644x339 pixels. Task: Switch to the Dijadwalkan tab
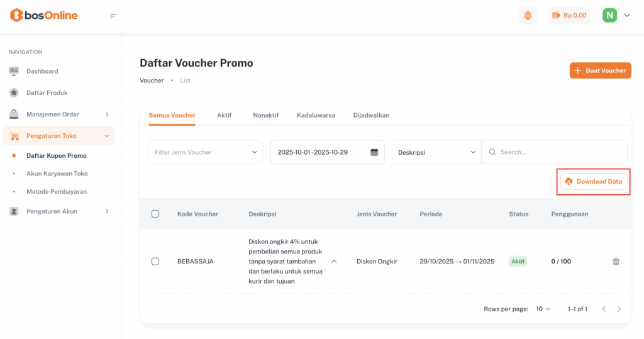tap(371, 115)
